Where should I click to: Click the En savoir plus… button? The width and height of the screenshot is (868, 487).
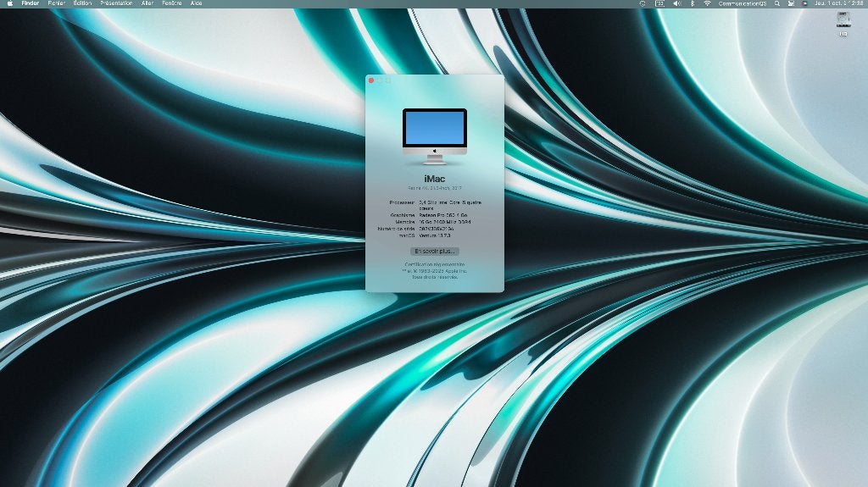435,252
